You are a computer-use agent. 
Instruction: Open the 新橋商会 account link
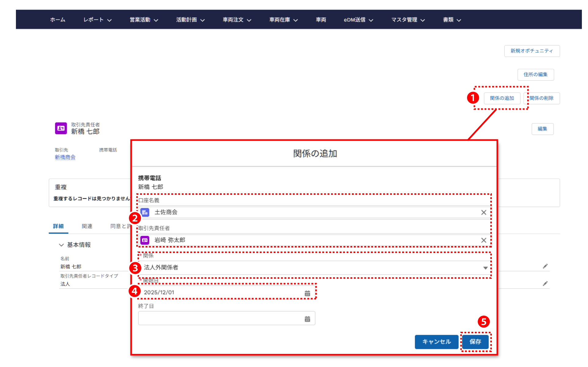tap(65, 157)
